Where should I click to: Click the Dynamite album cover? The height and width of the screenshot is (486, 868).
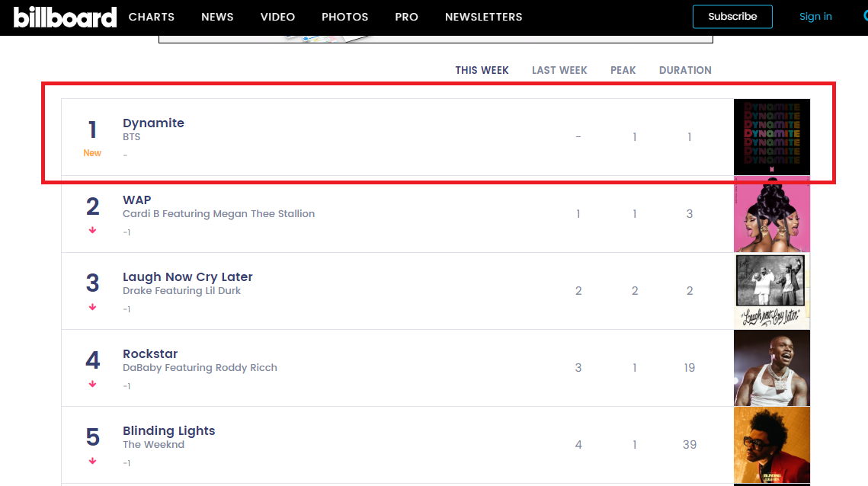772,136
